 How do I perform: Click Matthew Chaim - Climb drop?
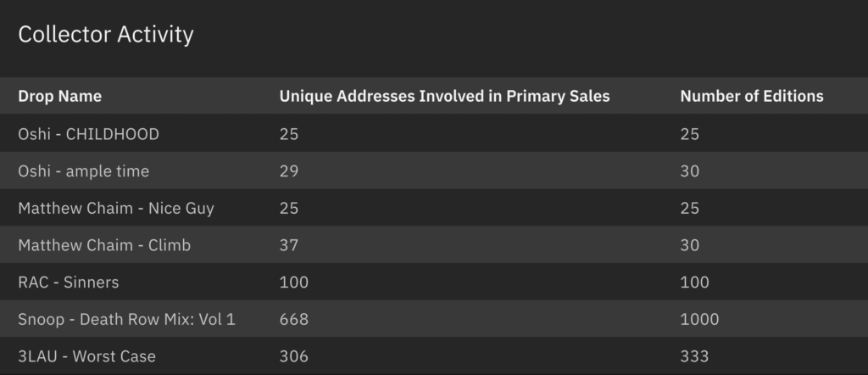[x=104, y=245]
